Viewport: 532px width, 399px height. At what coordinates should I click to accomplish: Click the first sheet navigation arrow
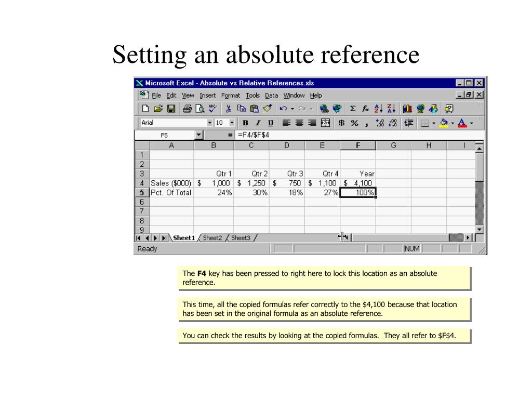[x=138, y=238]
